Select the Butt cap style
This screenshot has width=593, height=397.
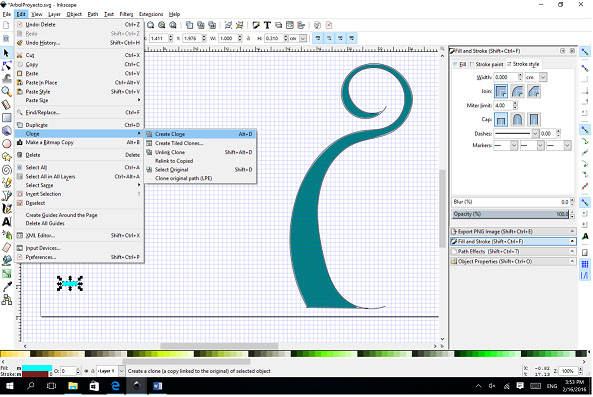click(x=501, y=119)
